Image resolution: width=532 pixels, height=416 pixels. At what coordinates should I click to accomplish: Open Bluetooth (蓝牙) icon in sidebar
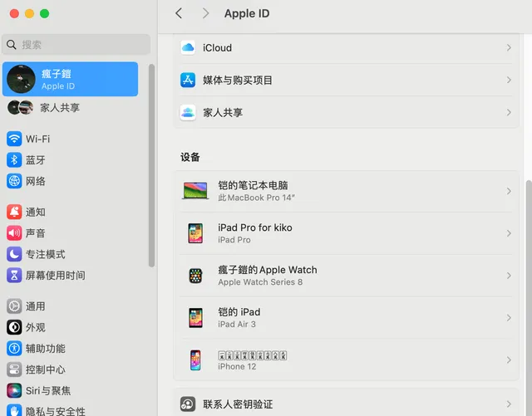tap(14, 159)
